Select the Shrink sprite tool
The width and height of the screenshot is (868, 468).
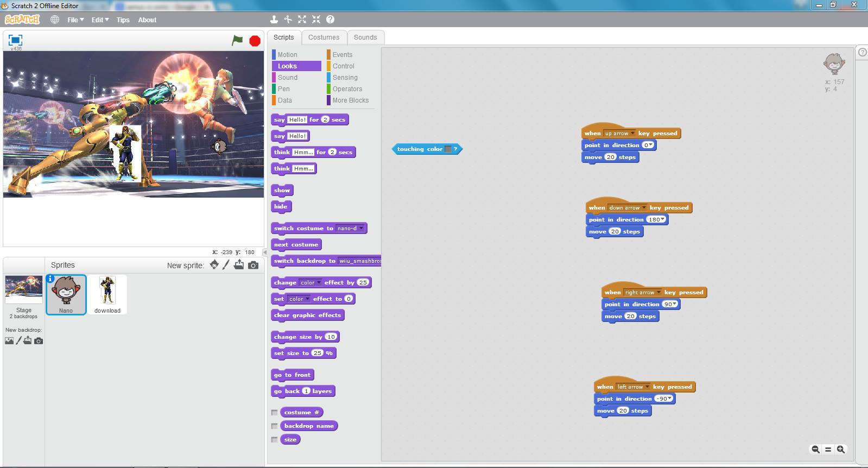[316, 20]
